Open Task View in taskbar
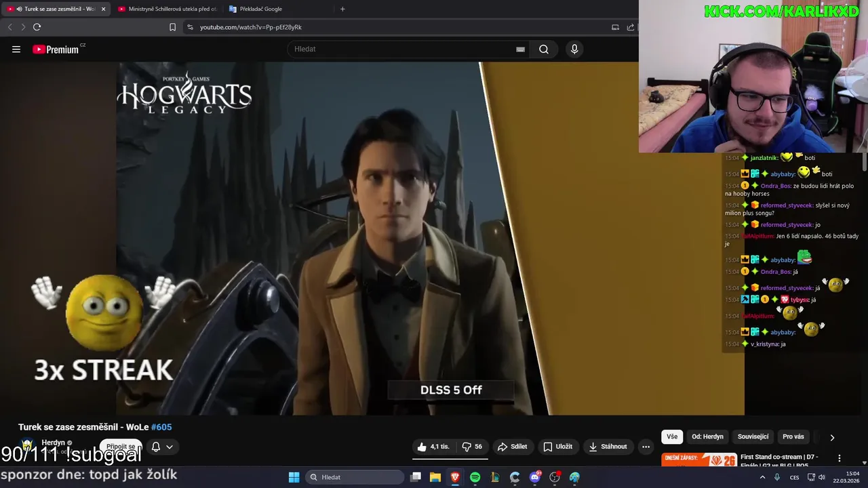This screenshot has height=488, width=868. [x=416, y=477]
